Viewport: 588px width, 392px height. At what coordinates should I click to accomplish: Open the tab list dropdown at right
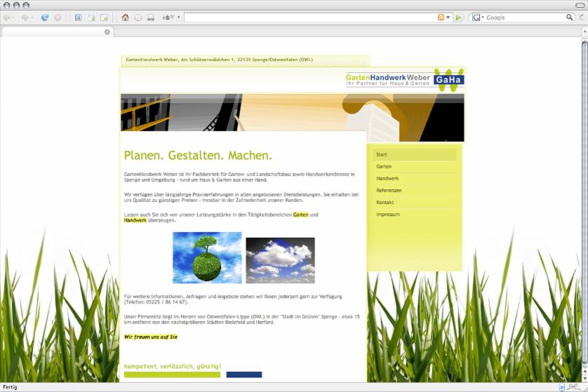584,32
